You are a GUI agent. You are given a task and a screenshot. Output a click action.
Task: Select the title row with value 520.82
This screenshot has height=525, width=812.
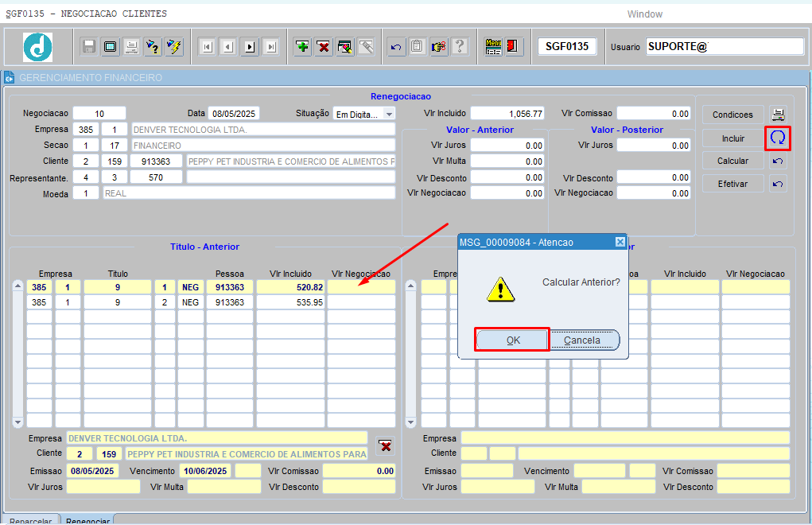click(211, 287)
